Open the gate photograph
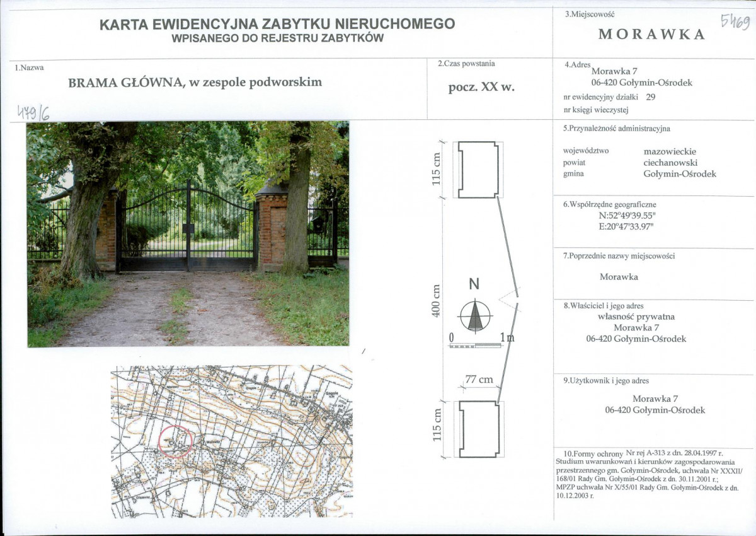756x536 pixels. point(188,234)
